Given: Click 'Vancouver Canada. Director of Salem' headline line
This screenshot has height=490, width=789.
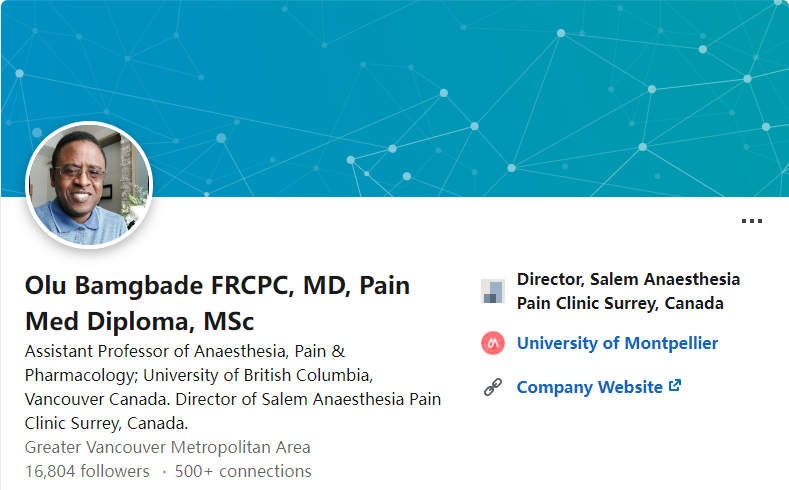Looking at the screenshot, I should 166,399.
